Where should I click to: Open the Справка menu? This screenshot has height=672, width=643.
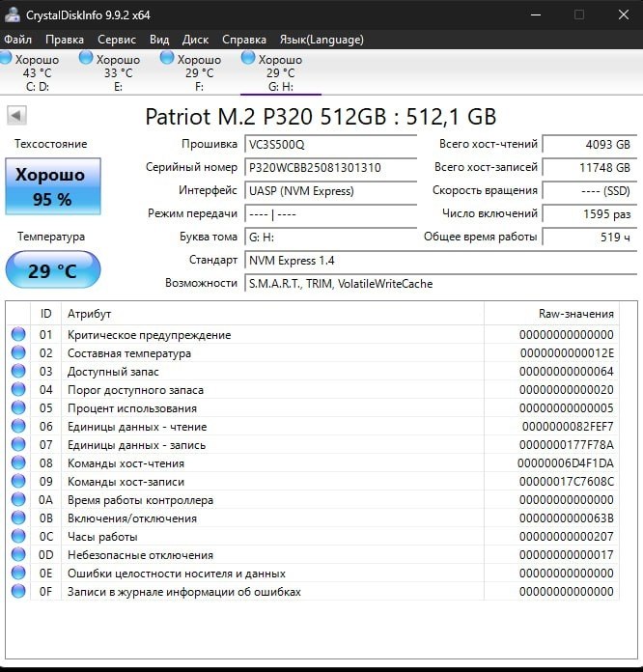tap(244, 40)
